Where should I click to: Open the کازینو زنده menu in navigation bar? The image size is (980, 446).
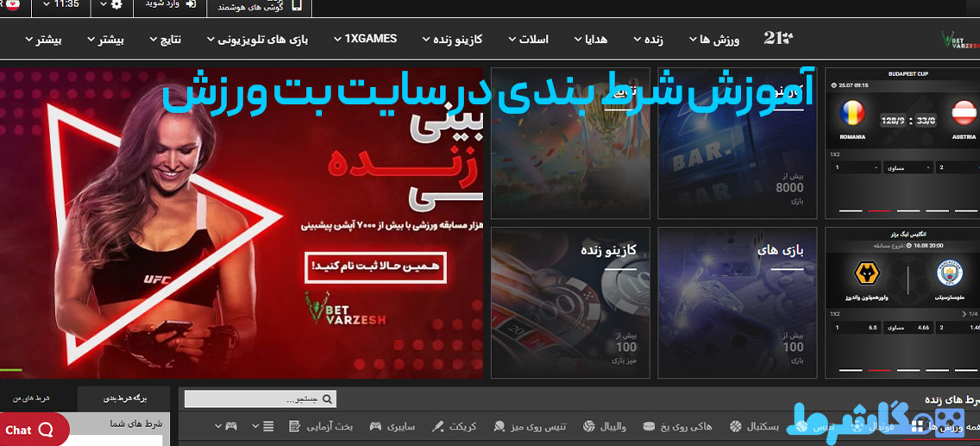point(453,40)
